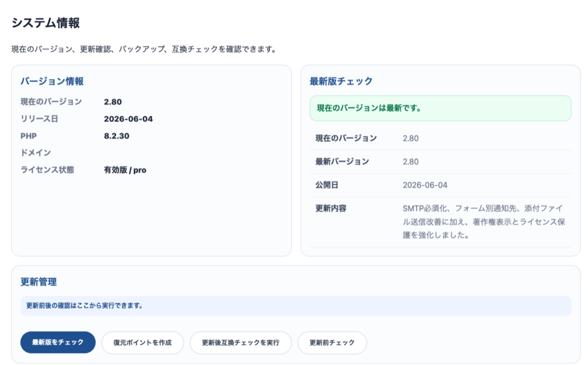
Task: Select the システム情報 page heading
Action: 45,23
